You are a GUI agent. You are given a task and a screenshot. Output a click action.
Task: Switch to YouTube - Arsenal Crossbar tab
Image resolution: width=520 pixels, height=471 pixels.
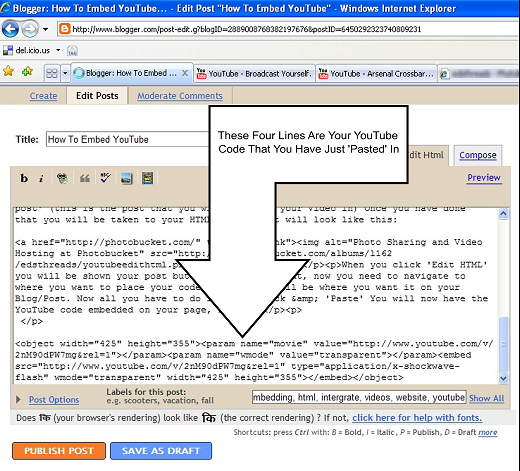[x=376, y=73]
